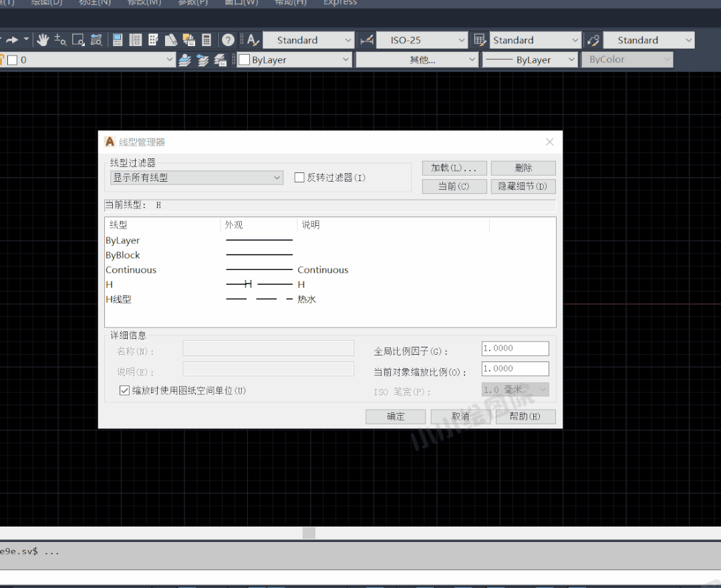Screen dimensions: 721x588
Task: Click the Help question mark icon
Action: pyautogui.click(x=228, y=40)
